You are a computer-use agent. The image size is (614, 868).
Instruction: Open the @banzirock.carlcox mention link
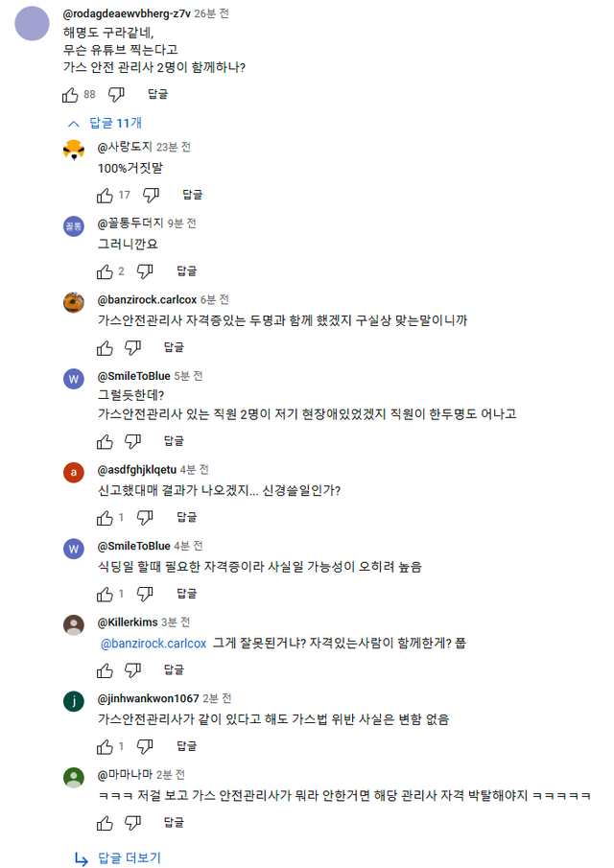153,643
